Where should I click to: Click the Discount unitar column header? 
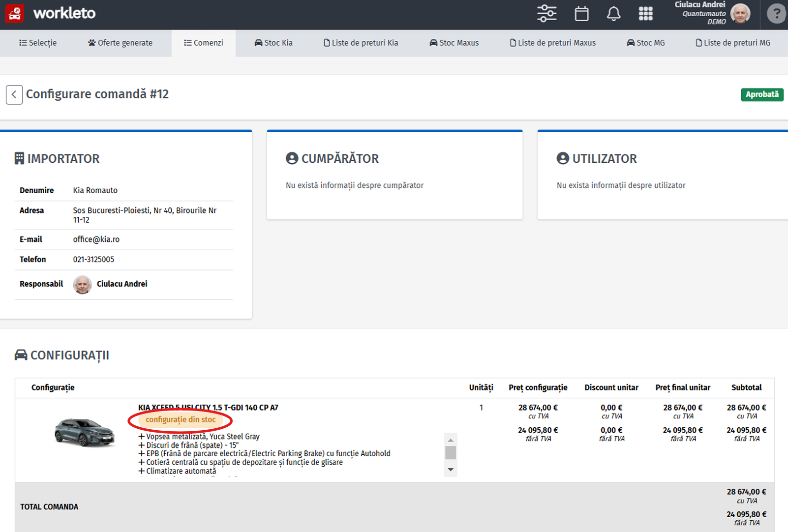click(611, 387)
